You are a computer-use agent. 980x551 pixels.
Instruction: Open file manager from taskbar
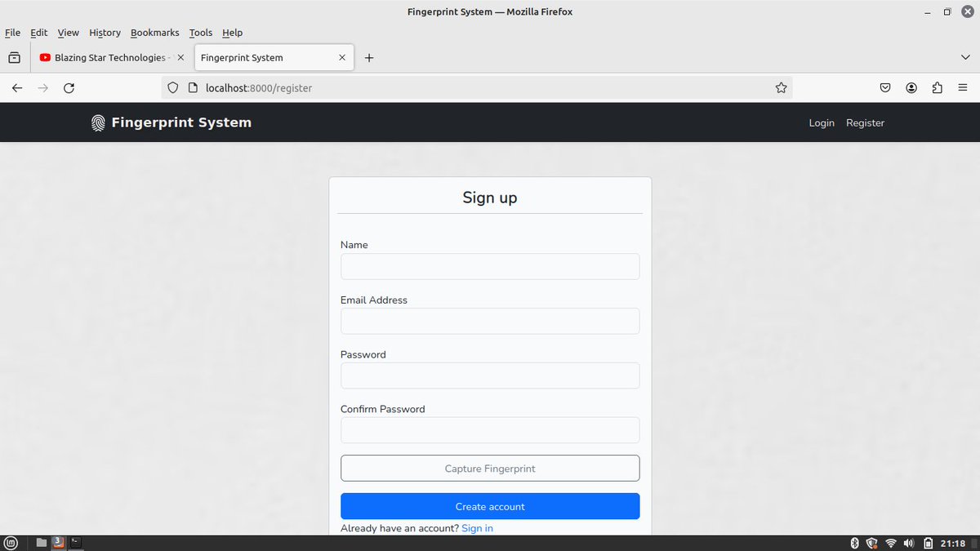42,543
